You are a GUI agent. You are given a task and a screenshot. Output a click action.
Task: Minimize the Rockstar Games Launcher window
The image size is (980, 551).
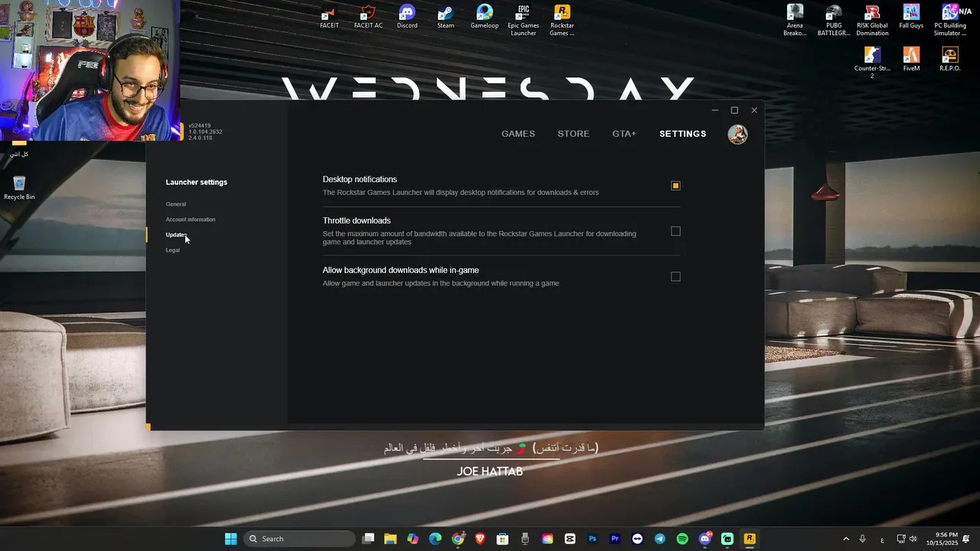point(715,110)
